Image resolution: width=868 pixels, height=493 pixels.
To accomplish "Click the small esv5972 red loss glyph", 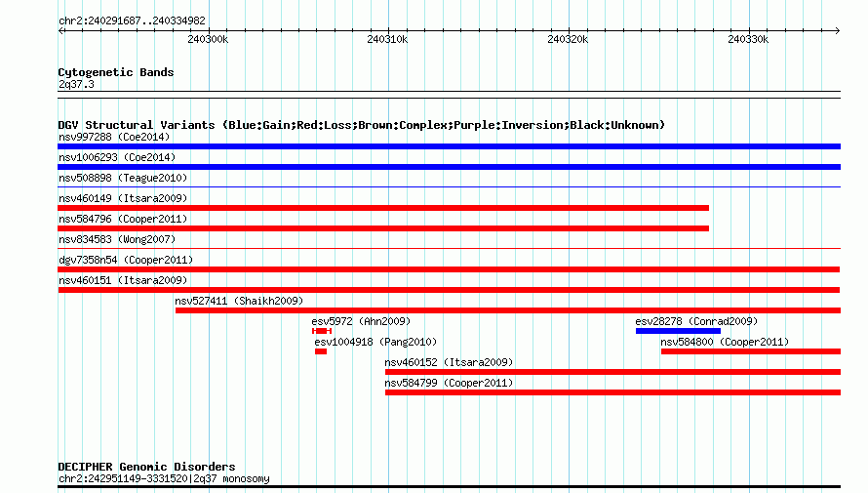I will [322, 331].
